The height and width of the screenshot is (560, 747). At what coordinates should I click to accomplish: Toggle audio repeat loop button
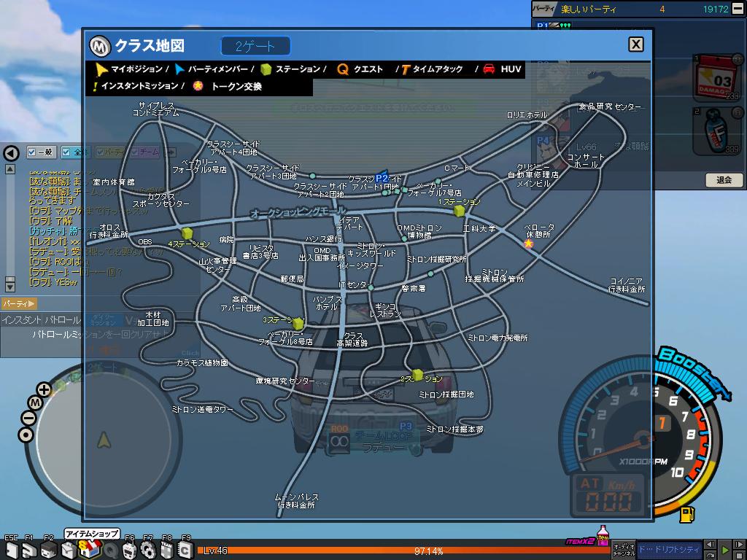(x=711, y=555)
